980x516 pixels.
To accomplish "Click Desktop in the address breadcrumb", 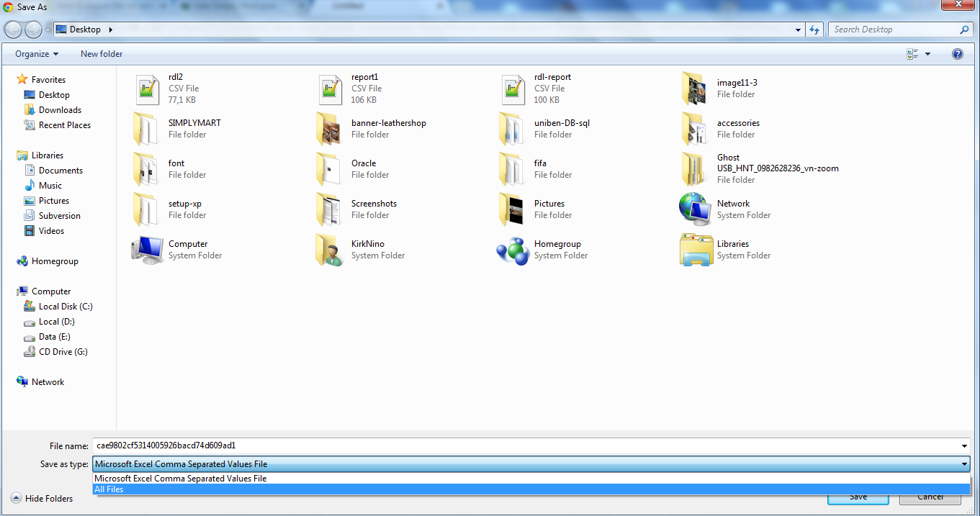I will (x=85, y=30).
